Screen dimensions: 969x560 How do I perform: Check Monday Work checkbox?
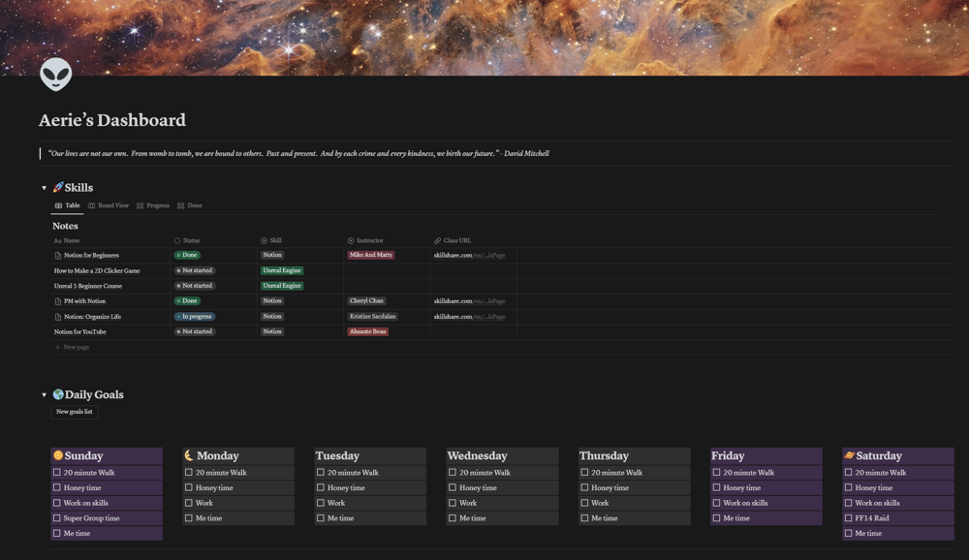pyautogui.click(x=189, y=503)
